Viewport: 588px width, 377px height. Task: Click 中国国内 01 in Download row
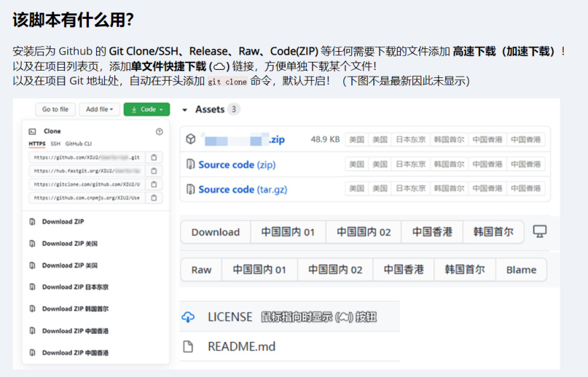(288, 233)
